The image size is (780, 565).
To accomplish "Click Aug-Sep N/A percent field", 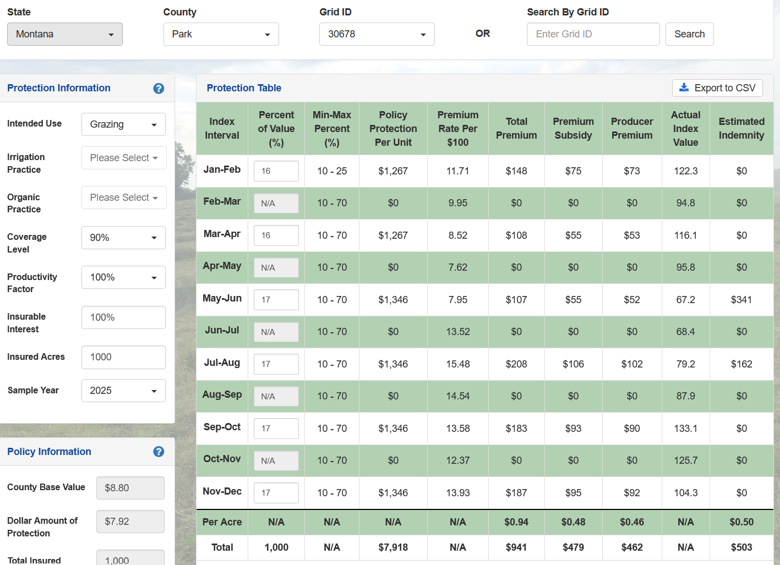I will [276, 396].
